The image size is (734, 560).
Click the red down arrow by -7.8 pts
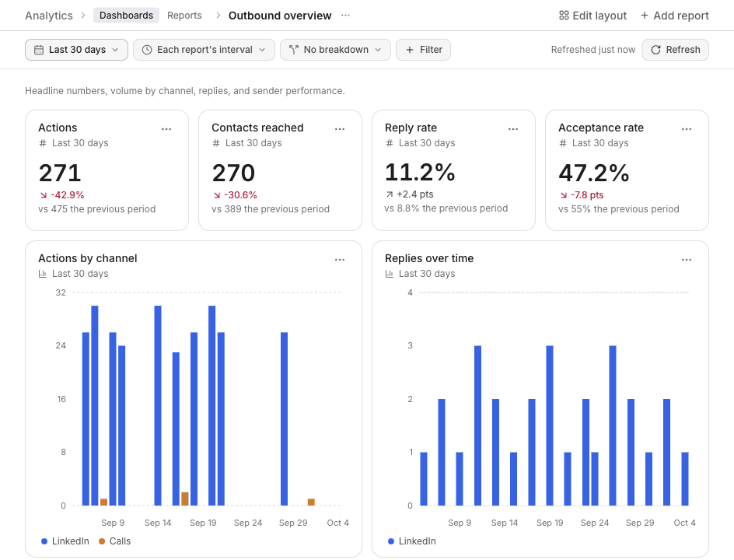pyautogui.click(x=564, y=195)
